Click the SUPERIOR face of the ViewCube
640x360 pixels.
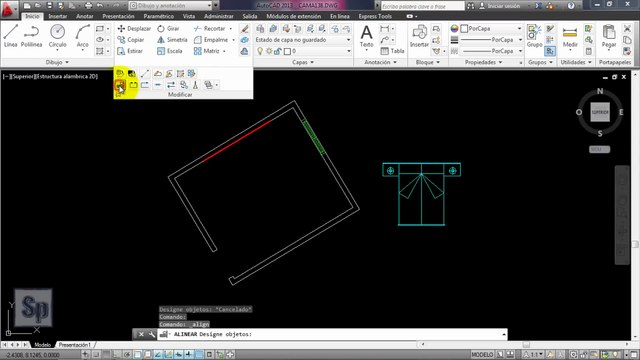[x=600, y=112]
